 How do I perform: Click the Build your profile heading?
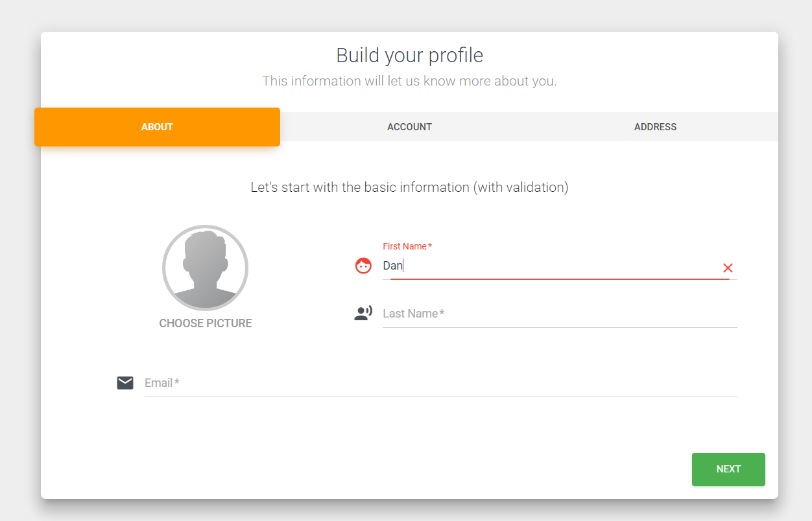pos(409,55)
